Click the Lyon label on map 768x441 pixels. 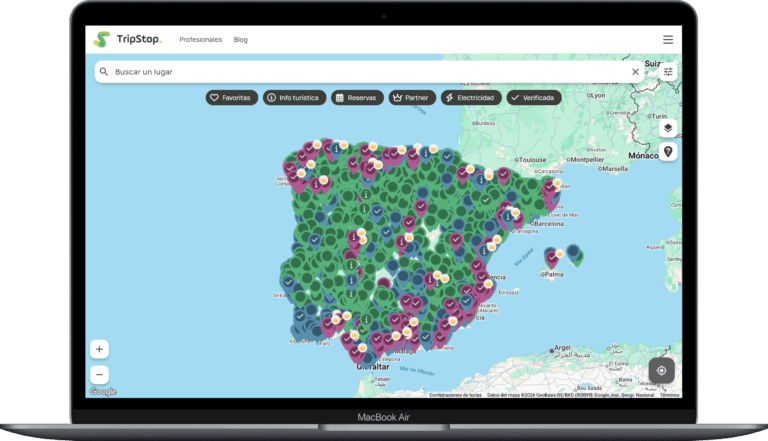(598, 96)
